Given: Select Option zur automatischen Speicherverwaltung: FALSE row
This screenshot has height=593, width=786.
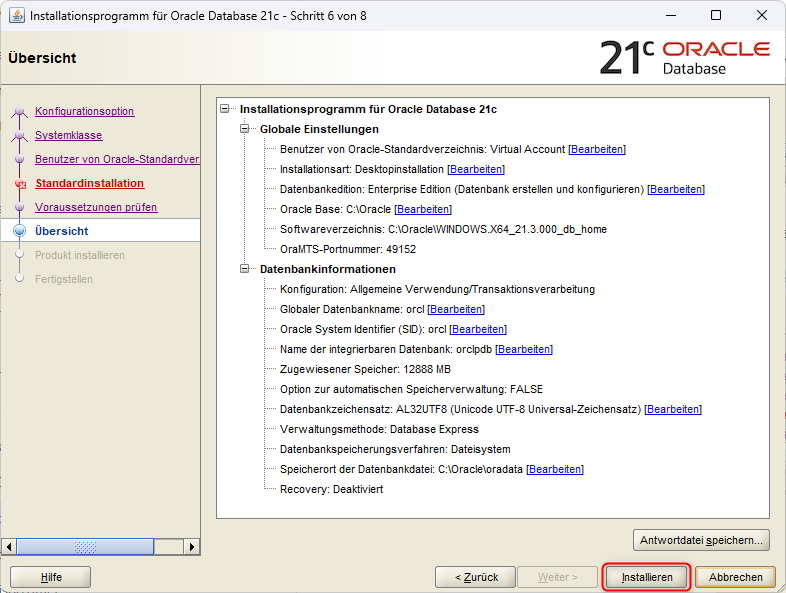Looking at the screenshot, I should [x=411, y=389].
